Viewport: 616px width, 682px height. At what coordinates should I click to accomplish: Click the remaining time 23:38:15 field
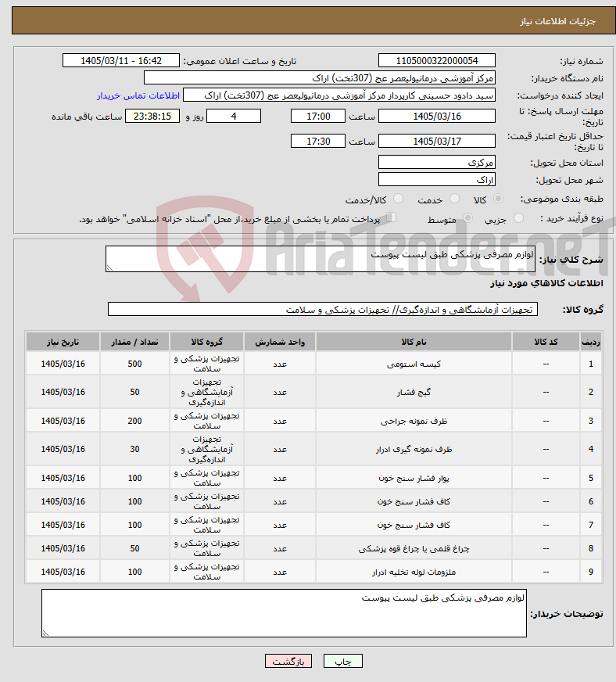pos(152,116)
